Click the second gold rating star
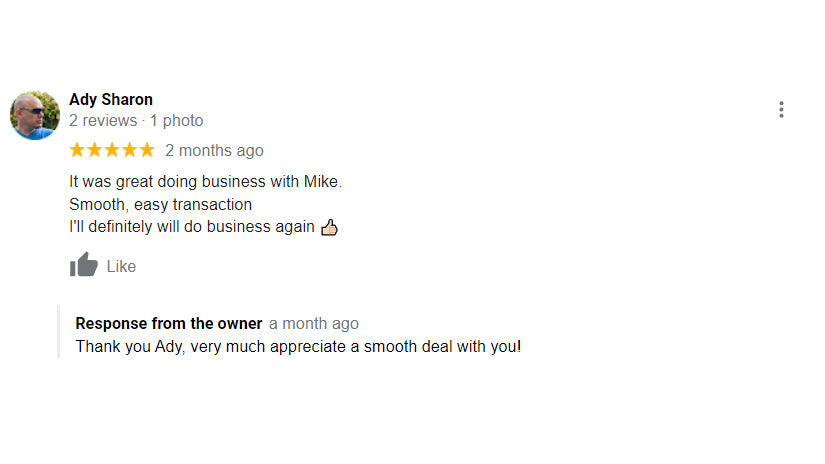This screenshot has width=825, height=464. click(94, 150)
